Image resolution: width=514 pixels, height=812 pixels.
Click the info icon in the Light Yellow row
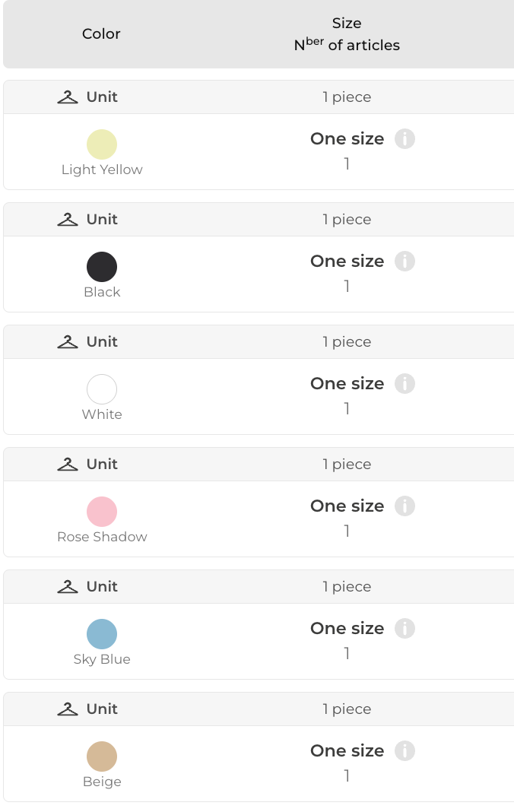click(x=405, y=139)
